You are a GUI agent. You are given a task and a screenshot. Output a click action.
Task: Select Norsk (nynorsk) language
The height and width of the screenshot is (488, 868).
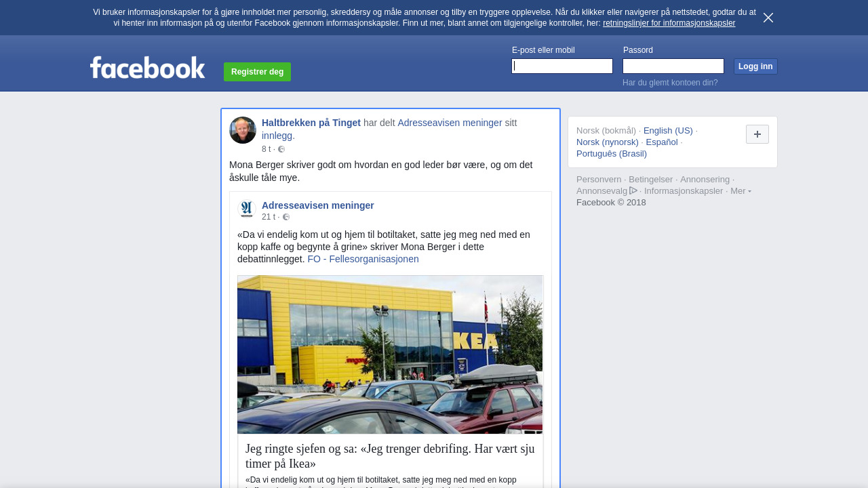point(608,142)
